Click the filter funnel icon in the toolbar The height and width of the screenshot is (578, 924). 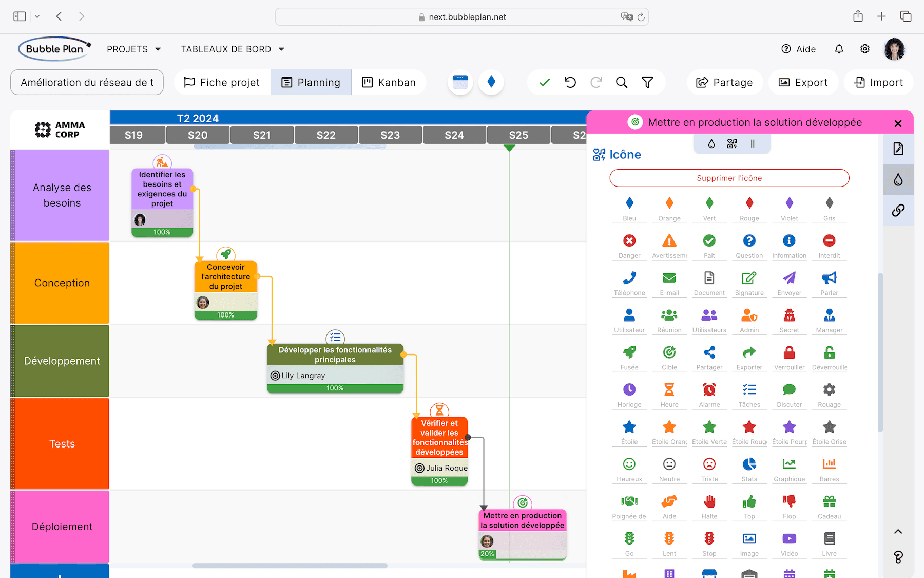pyautogui.click(x=647, y=82)
